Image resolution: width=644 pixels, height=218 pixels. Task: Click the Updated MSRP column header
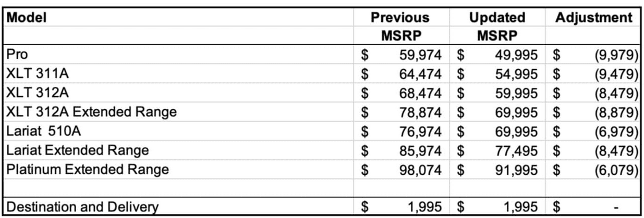497,27
